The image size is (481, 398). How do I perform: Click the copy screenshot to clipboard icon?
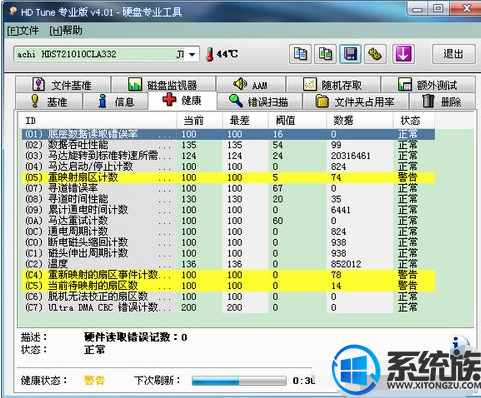[325, 54]
